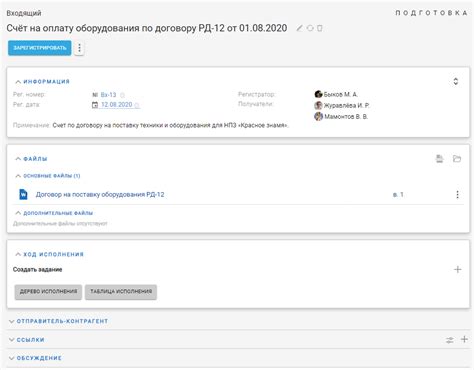Click the trash delete icon beside the title
Screen dimensions: 474x370
tap(320, 28)
